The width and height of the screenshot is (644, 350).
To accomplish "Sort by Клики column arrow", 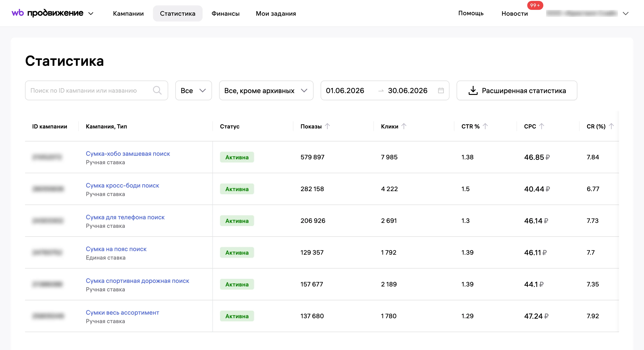I will coord(404,126).
